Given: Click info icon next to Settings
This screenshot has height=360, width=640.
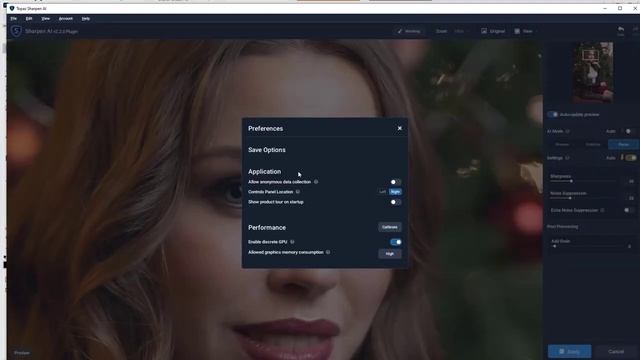Looking at the screenshot, I should click(x=568, y=158).
